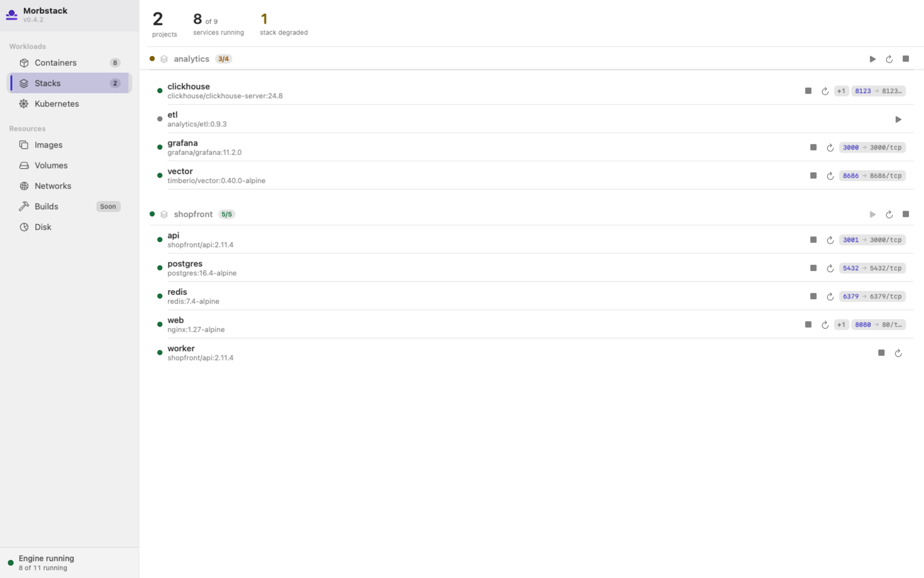Click the '1 stack degraded' counter
Viewport: 924px width, 578px height.
284,25
